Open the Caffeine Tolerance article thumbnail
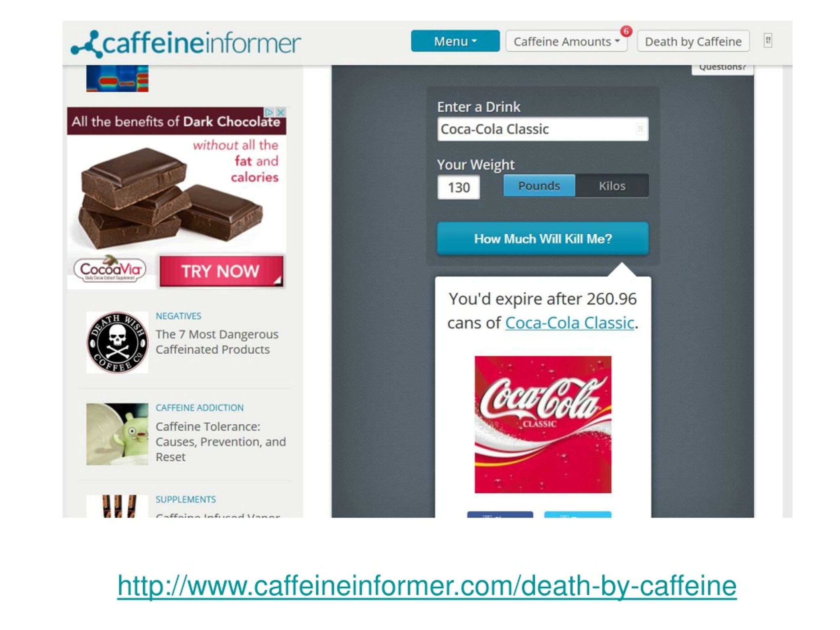 pyautogui.click(x=117, y=434)
